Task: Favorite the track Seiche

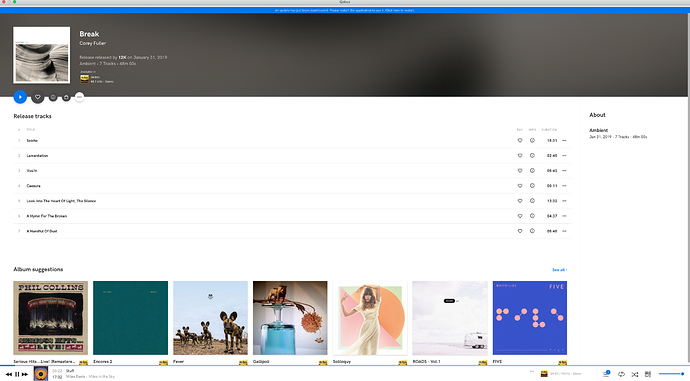Action: point(520,140)
